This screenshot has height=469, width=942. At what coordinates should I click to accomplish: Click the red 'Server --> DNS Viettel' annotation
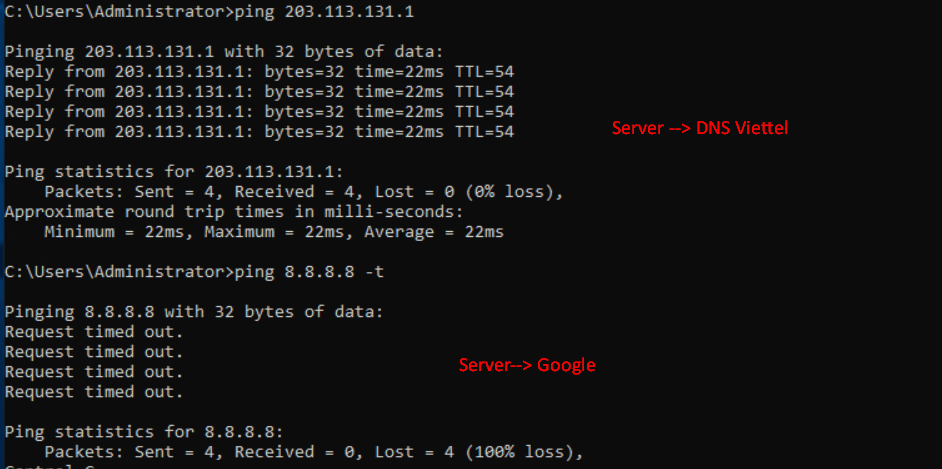click(x=699, y=128)
